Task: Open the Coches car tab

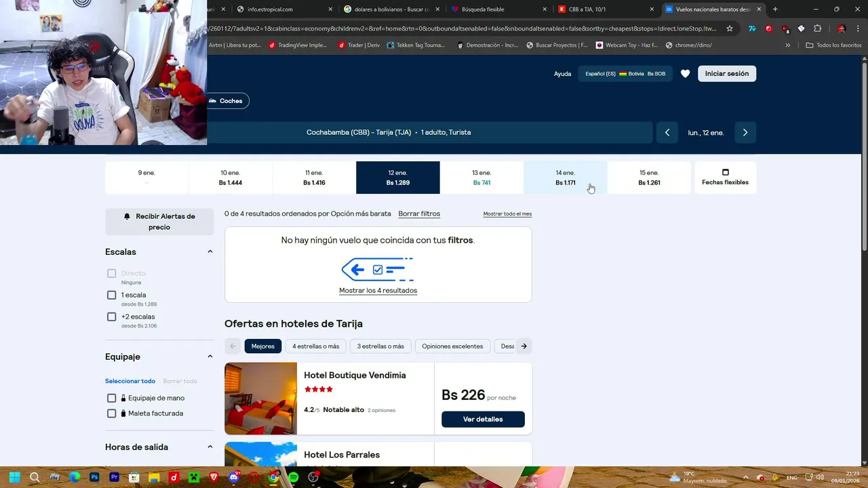Action: [228, 101]
